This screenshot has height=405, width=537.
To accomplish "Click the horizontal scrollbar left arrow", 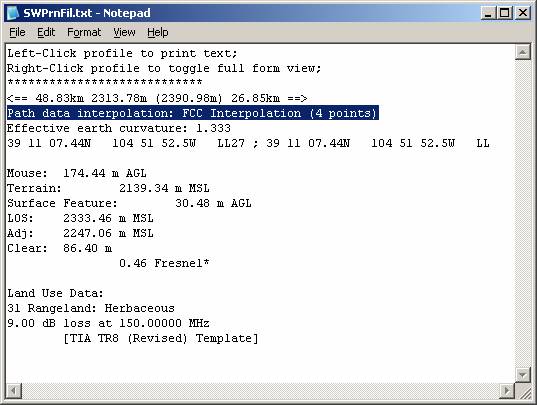I will click(x=14, y=390).
